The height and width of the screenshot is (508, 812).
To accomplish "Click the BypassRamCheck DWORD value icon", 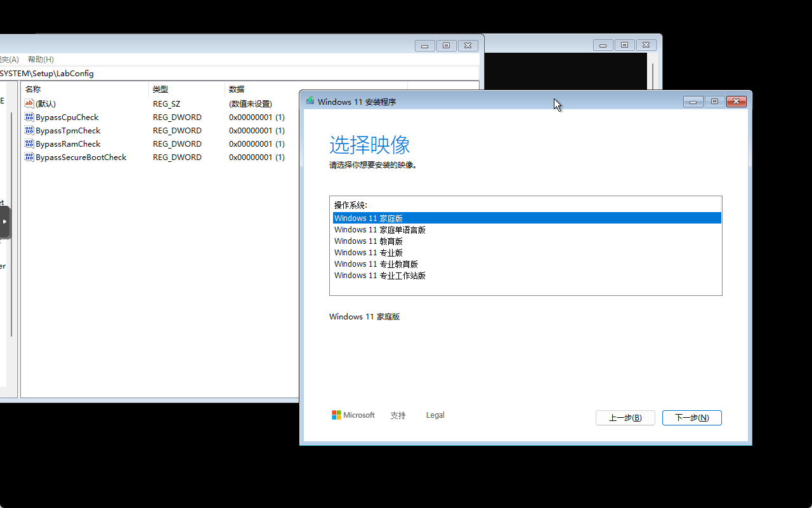I will [29, 144].
